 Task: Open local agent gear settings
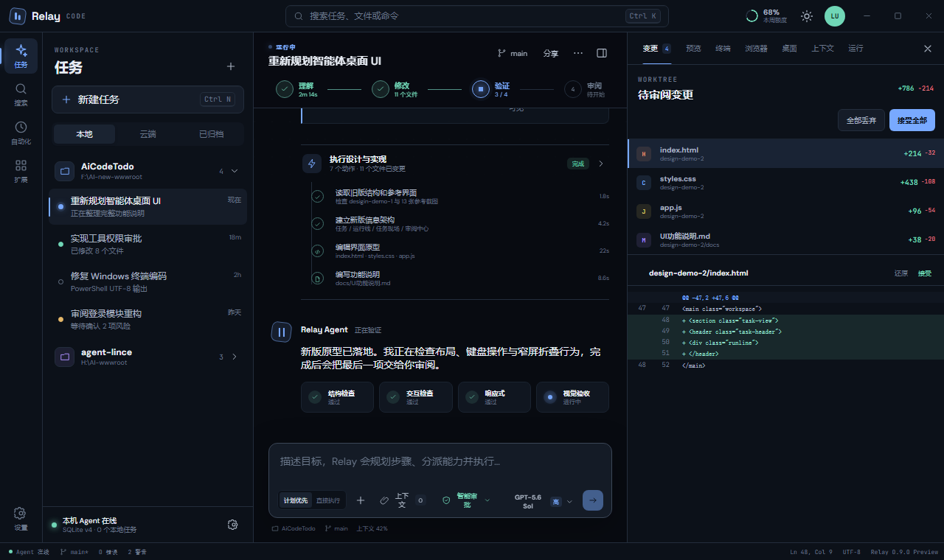point(233,525)
